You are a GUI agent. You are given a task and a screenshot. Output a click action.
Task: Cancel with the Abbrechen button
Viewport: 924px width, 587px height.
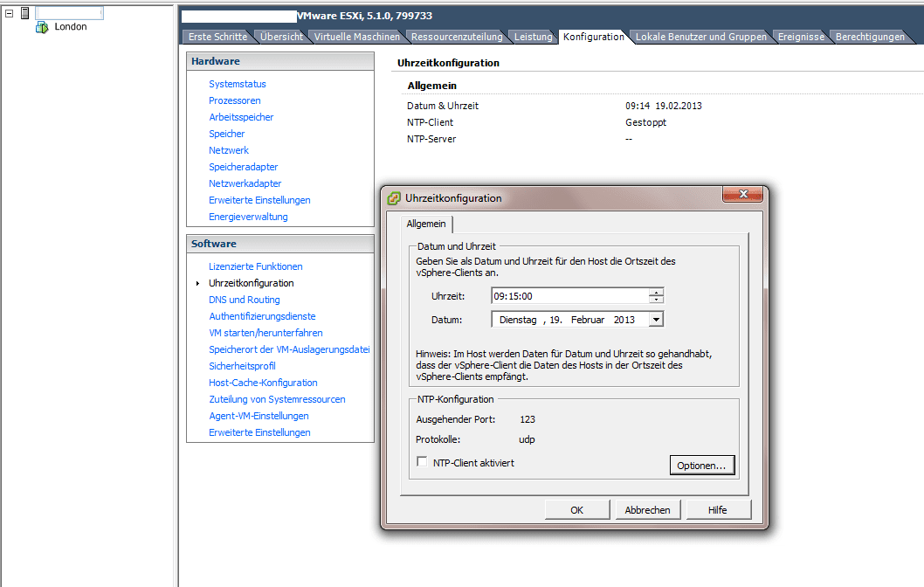[648, 510]
